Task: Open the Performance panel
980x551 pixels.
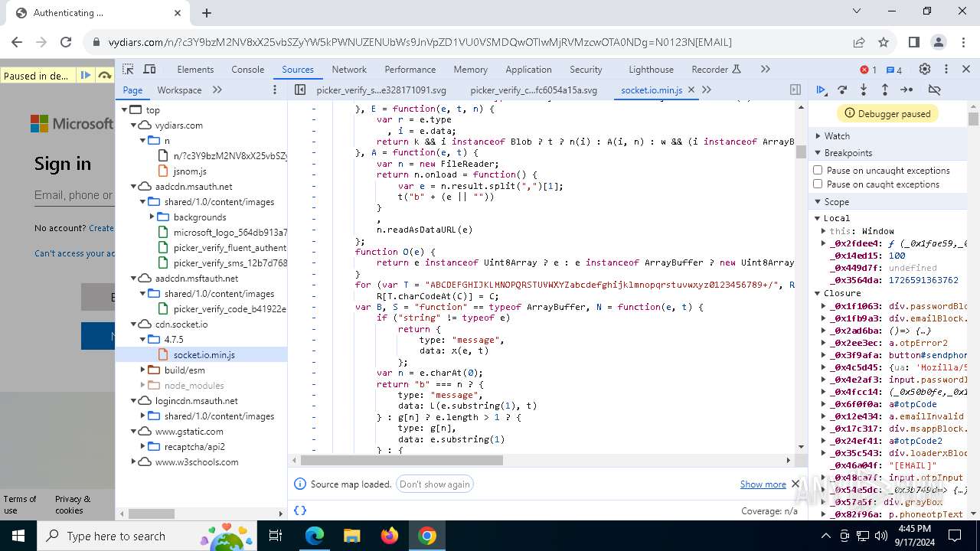Action: (410, 69)
